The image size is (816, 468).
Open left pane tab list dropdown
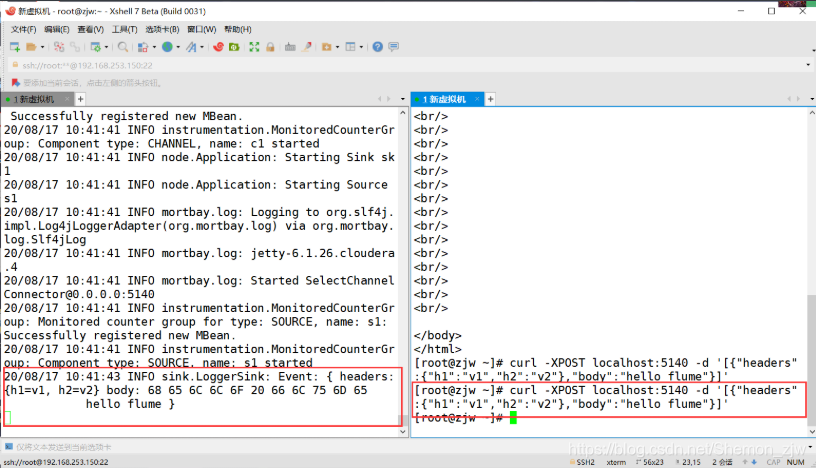pos(402,99)
